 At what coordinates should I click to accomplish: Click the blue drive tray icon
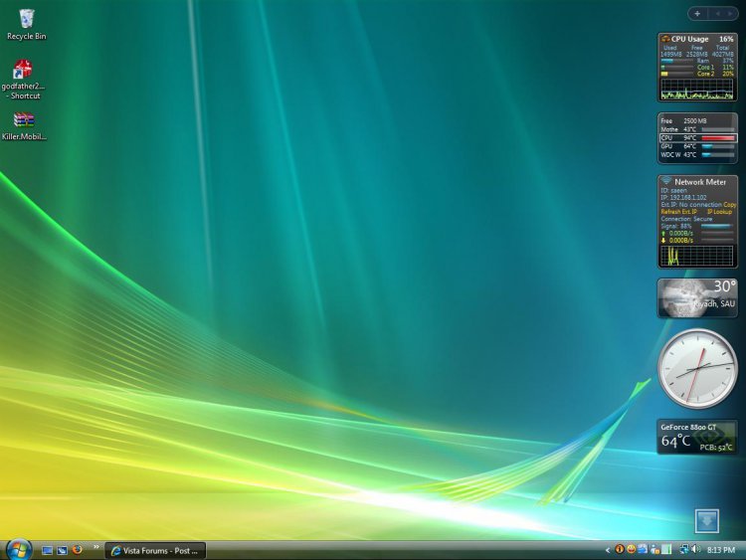pos(643,549)
